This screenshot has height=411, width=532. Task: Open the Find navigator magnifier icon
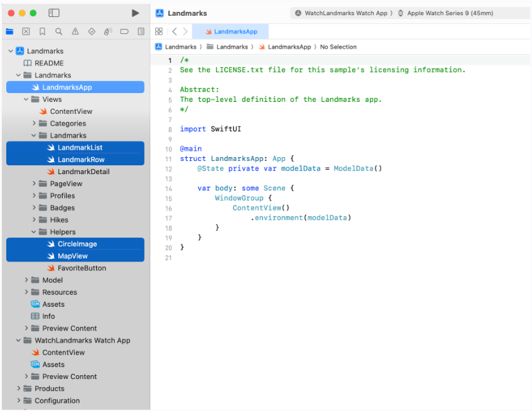pos(58,31)
